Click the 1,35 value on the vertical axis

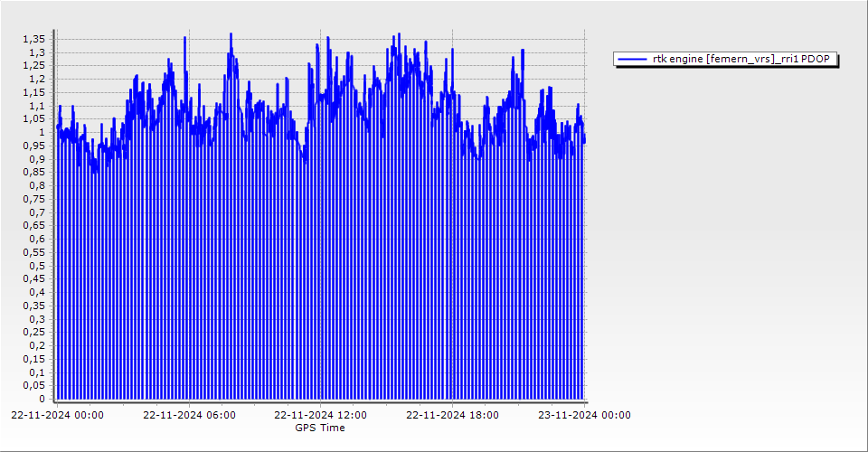point(33,39)
